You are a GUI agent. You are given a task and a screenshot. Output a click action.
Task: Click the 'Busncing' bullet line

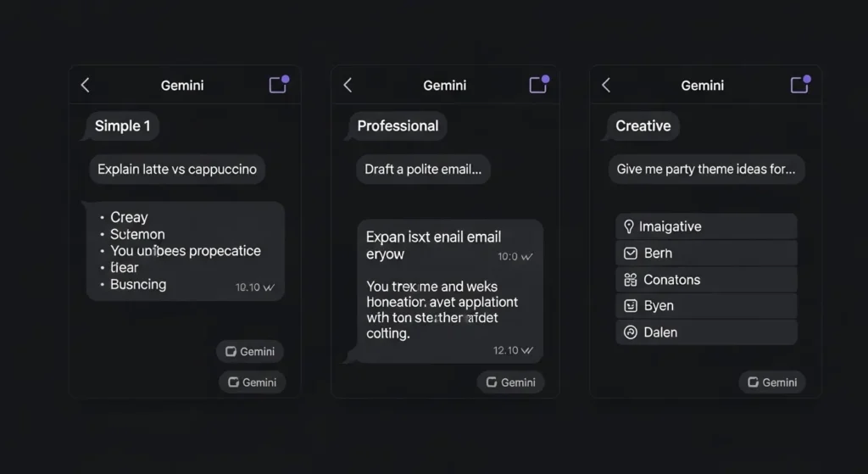[138, 285]
